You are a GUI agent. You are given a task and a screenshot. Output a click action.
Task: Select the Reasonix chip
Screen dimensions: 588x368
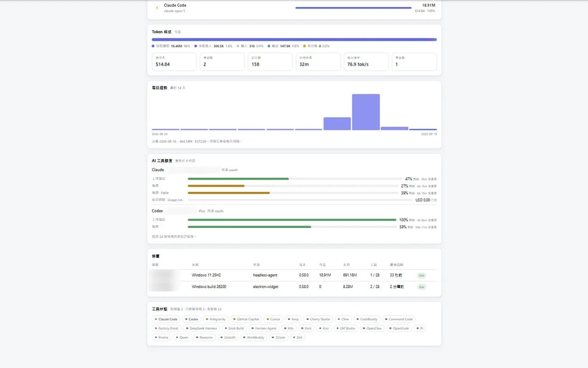pyautogui.click(x=204, y=337)
